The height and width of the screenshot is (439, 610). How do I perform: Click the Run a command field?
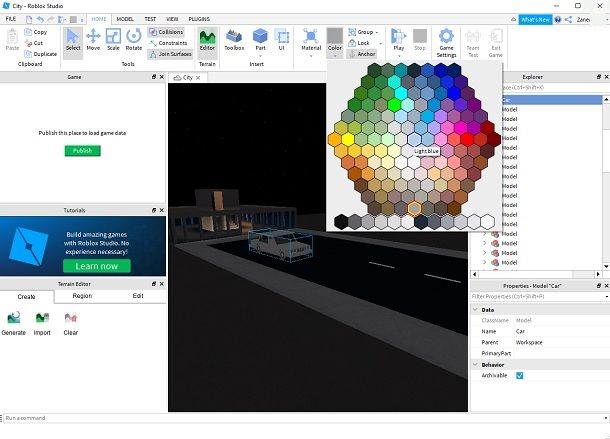303,418
